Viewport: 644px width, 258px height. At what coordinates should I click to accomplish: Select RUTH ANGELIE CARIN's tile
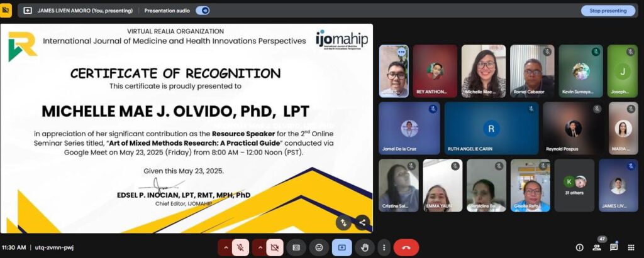(491, 128)
